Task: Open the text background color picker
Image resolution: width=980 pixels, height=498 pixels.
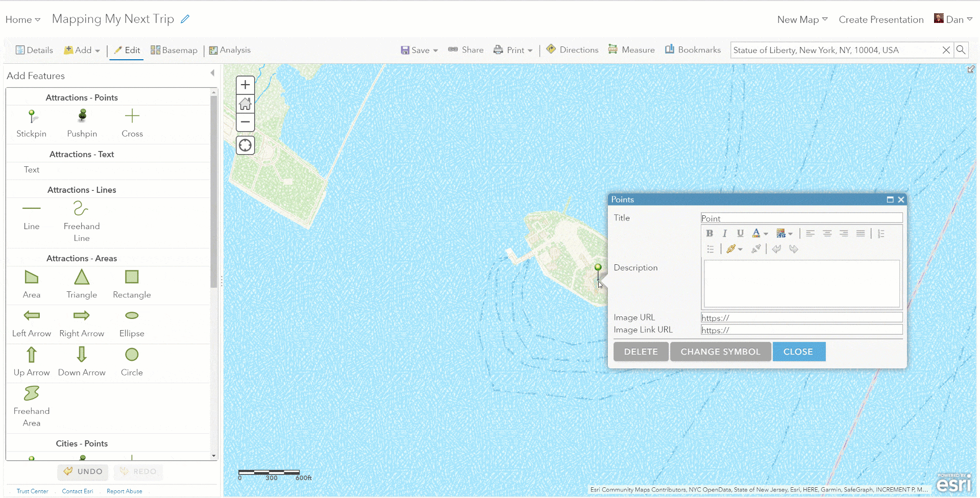Action: click(784, 234)
